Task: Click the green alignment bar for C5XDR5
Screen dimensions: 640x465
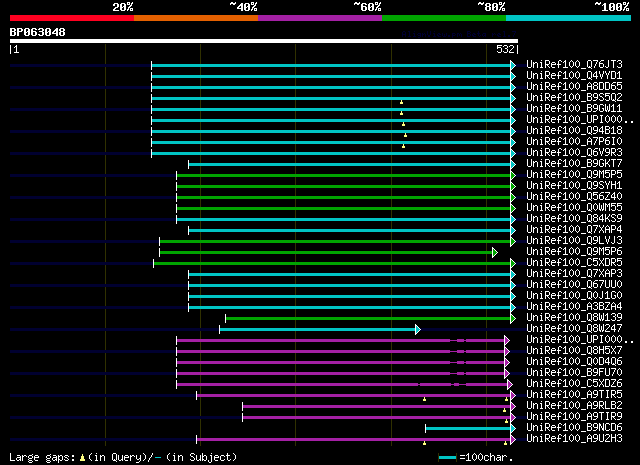Action: (x=332, y=263)
